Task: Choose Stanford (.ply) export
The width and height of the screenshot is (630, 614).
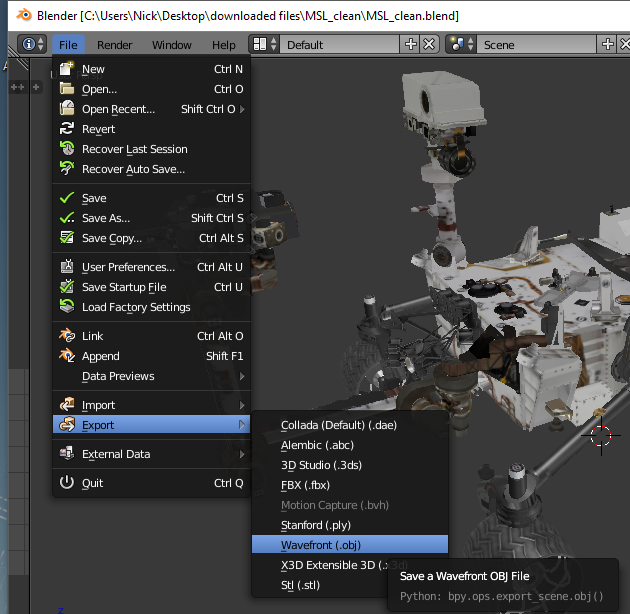Action: pos(350,525)
